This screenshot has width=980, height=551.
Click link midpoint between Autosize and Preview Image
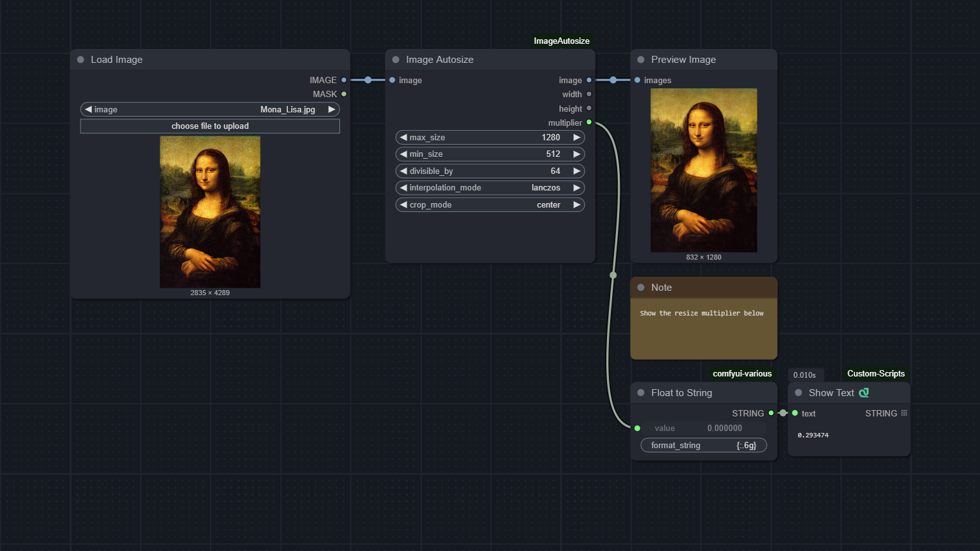point(613,80)
